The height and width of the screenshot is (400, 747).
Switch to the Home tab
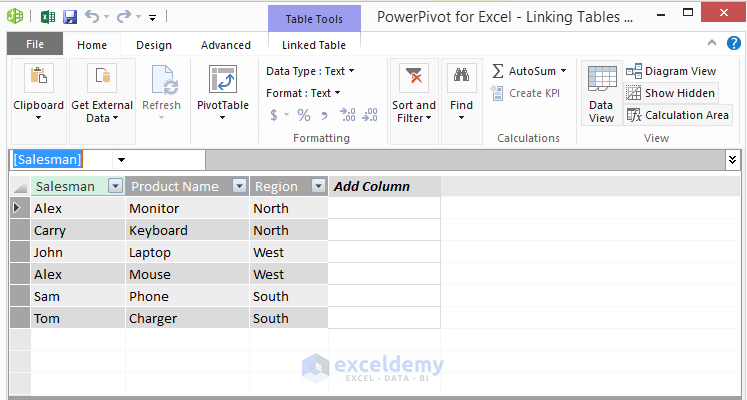click(92, 45)
